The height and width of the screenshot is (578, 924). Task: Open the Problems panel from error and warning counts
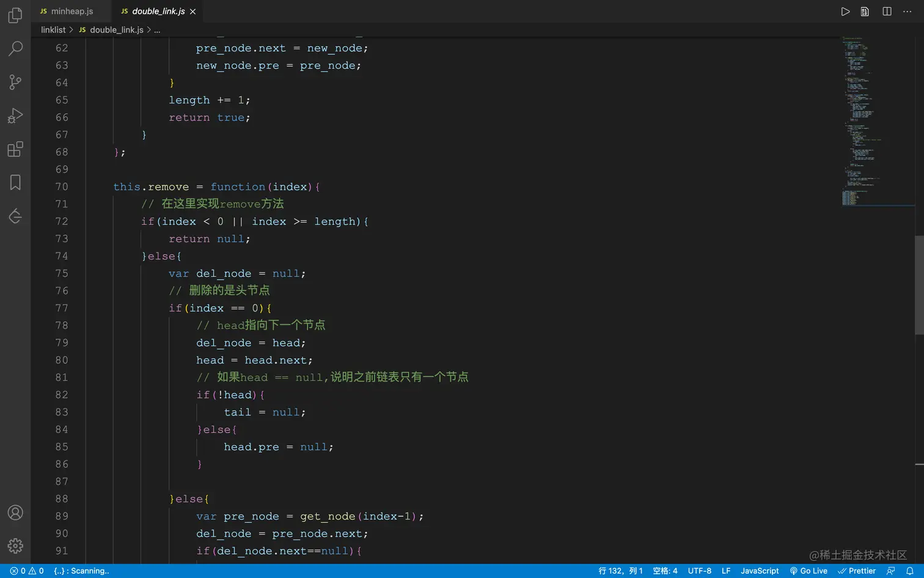click(27, 571)
